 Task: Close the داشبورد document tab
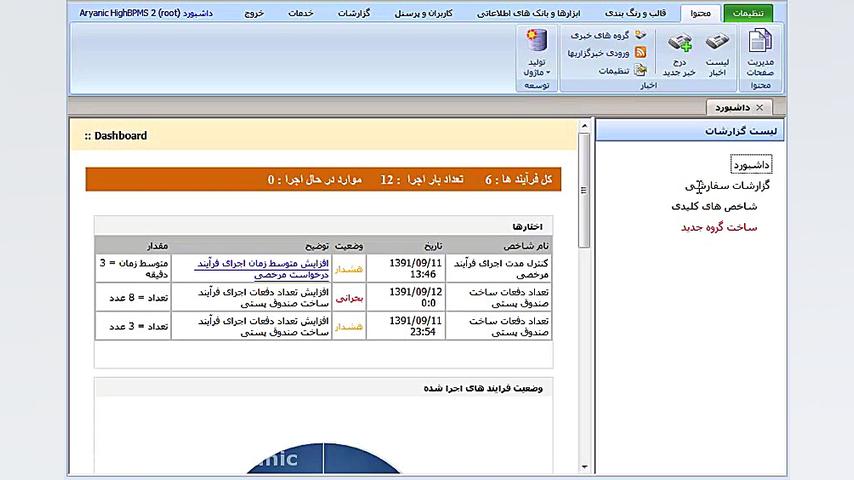(759, 108)
